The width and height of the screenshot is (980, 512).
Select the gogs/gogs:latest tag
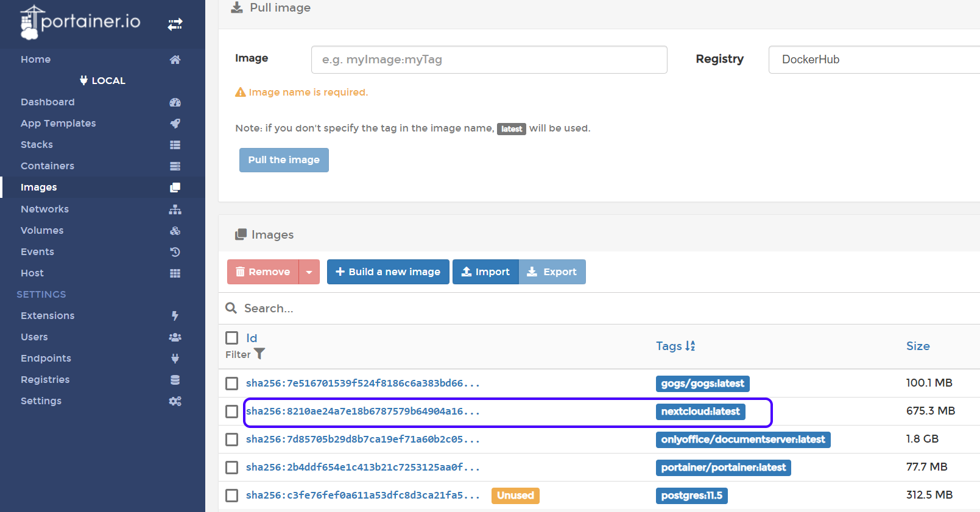[703, 384]
